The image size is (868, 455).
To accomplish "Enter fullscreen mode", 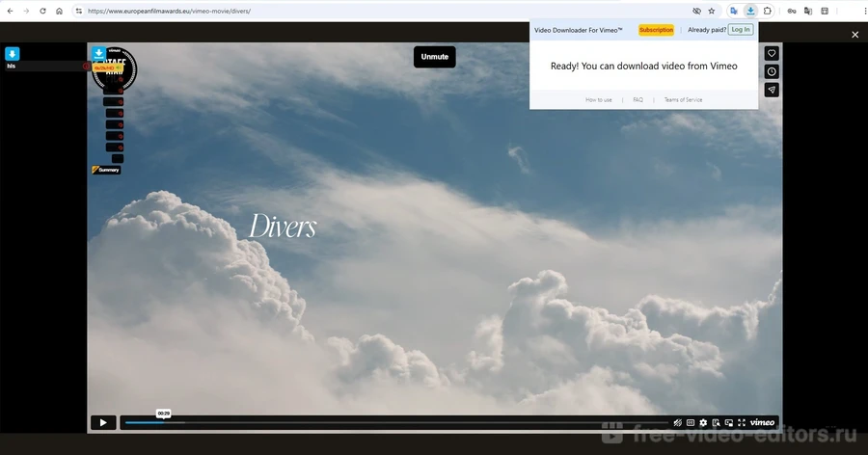I will (742, 423).
